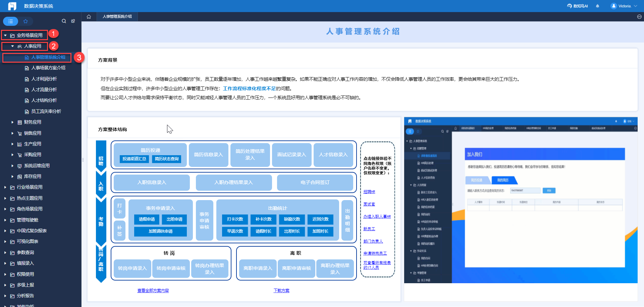Expand the 生产应用 node

[12, 144]
